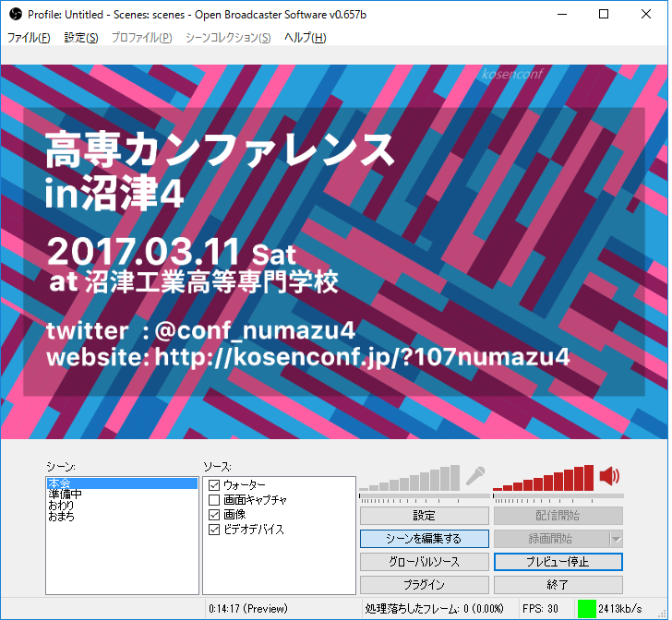The width and height of the screenshot is (672, 620).
Task: Enable the 画面キャプチャ source checkbox
Action: pos(214,500)
